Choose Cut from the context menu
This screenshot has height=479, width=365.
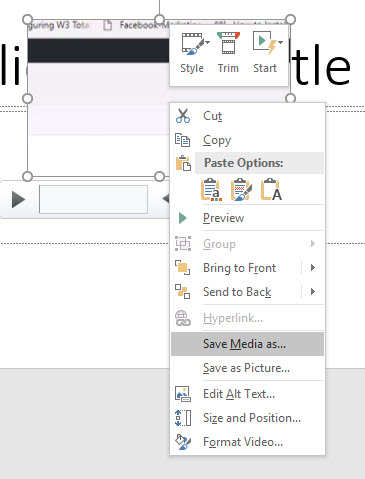tap(247, 116)
